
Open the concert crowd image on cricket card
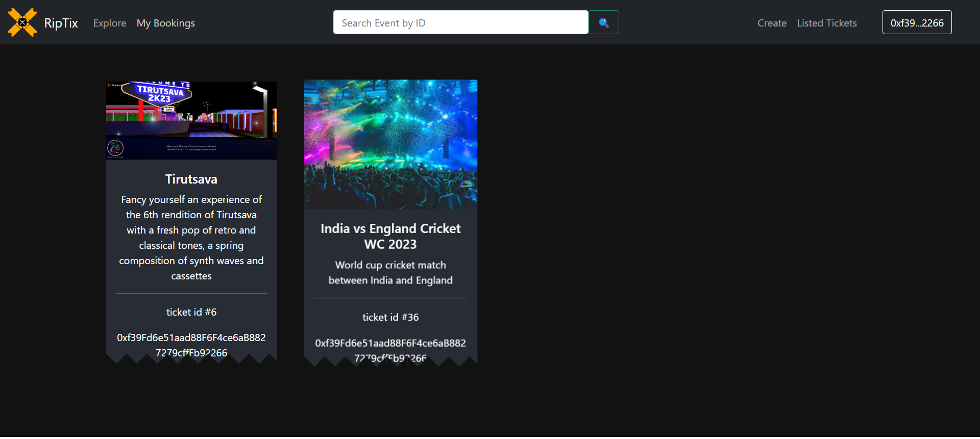(390, 144)
